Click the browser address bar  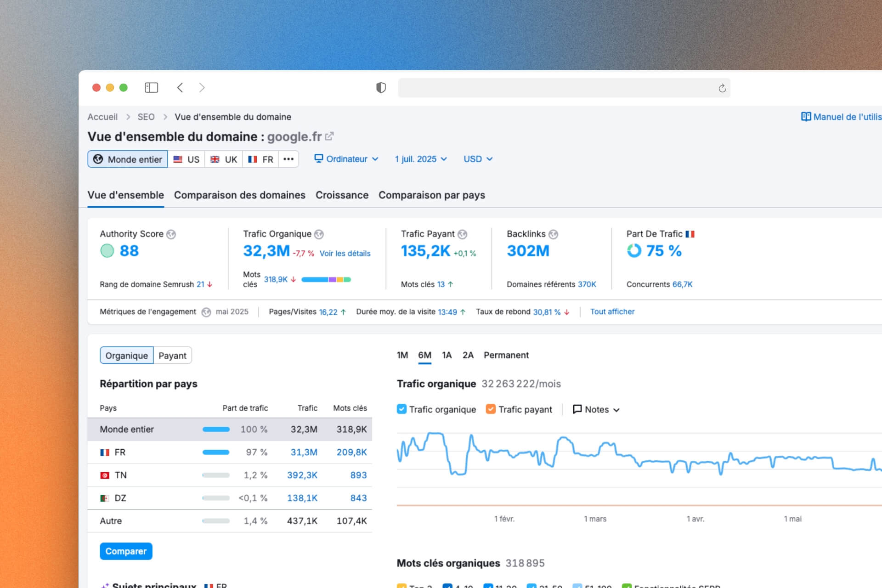(x=564, y=88)
